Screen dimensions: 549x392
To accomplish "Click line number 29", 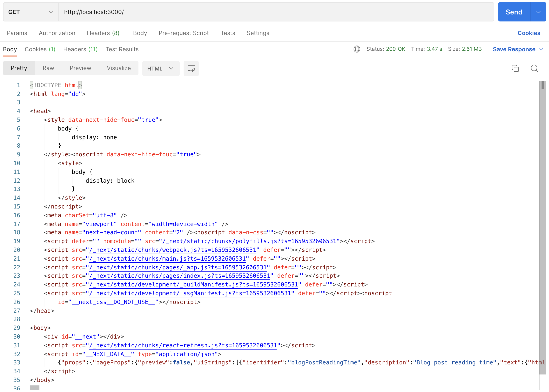I will pos(17,328).
